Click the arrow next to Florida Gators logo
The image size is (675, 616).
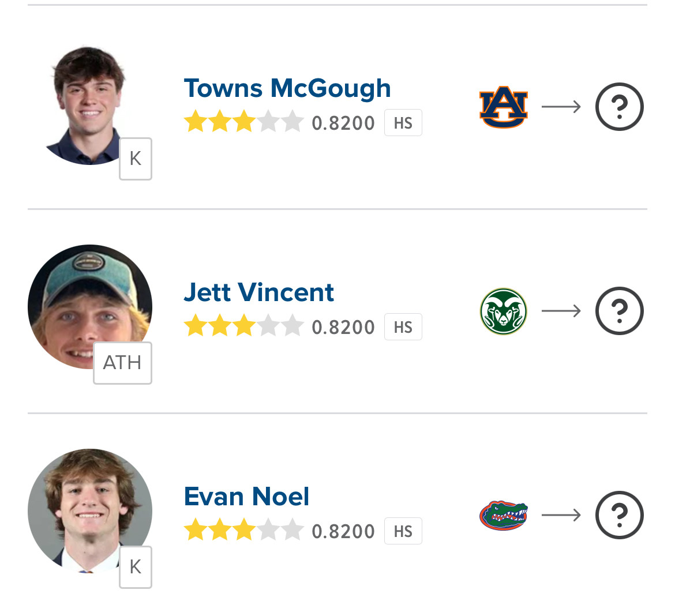[x=561, y=515]
